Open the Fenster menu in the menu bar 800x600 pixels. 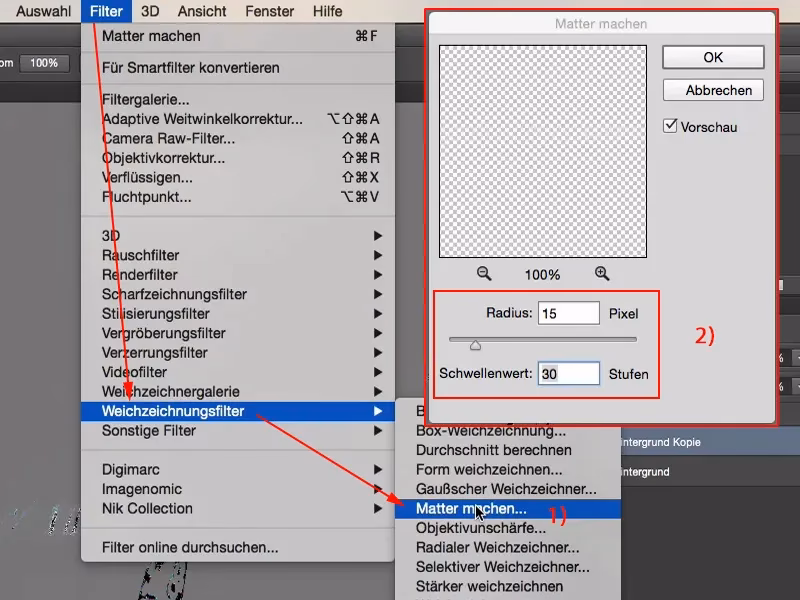point(272,12)
